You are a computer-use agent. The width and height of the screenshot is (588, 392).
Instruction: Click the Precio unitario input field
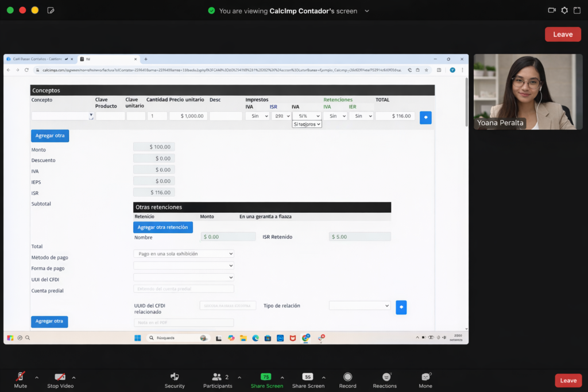point(188,116)
